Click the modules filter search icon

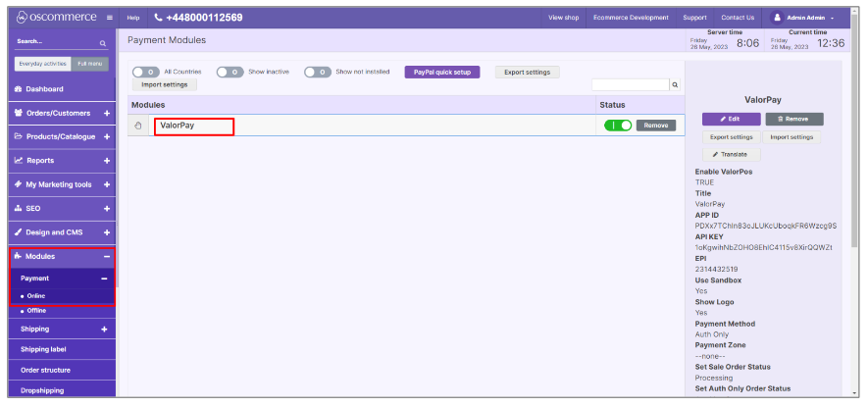[x=675, y=85]
